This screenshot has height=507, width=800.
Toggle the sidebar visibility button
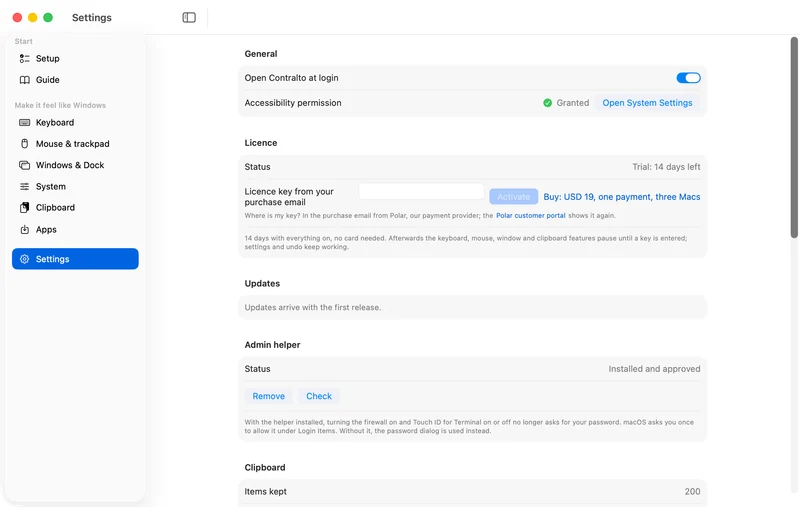pos(189,17)
